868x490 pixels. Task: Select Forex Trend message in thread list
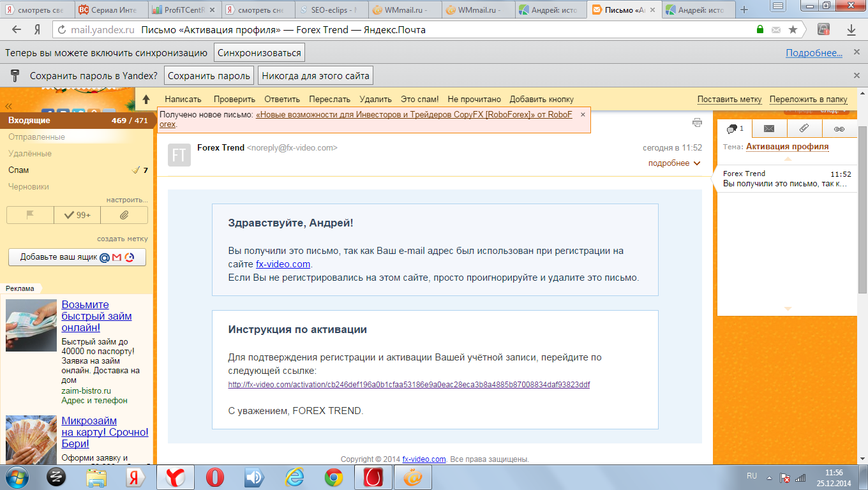tap(787, 179)
